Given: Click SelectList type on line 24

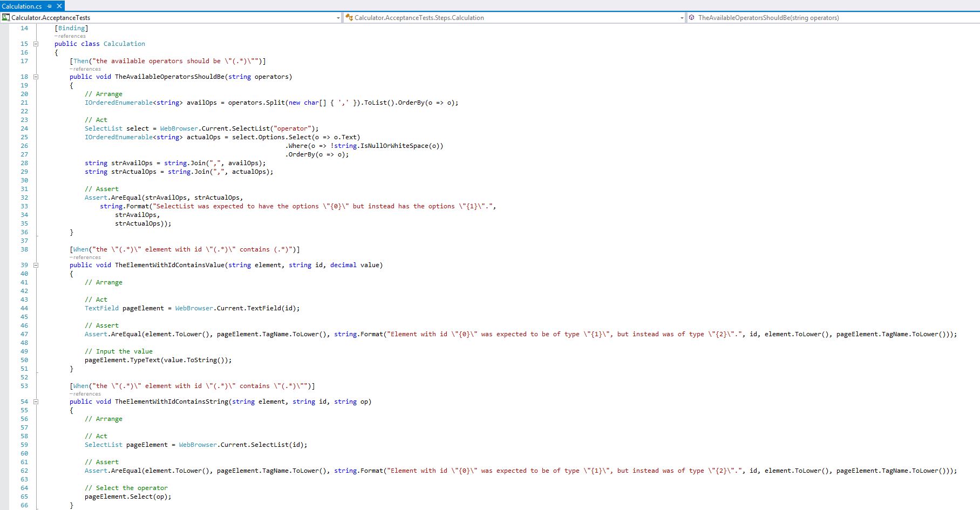Looking at the screenshot, I should (x=104, y=128).
